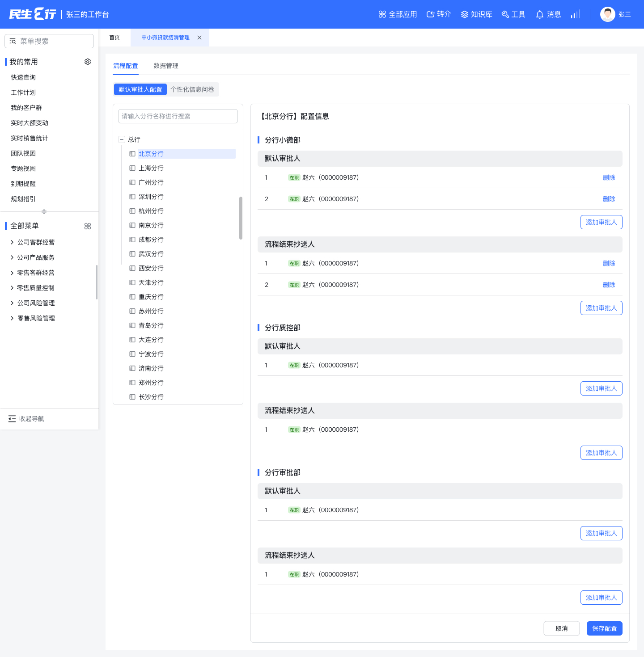644x657 pixels.
Task: Switch to 数据管理 tab
Action: click(166, 66)
